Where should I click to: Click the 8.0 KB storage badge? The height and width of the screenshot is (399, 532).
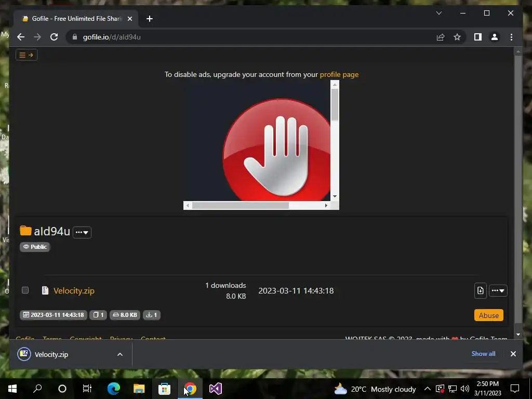pyautogui.click(x=125, y=315)
